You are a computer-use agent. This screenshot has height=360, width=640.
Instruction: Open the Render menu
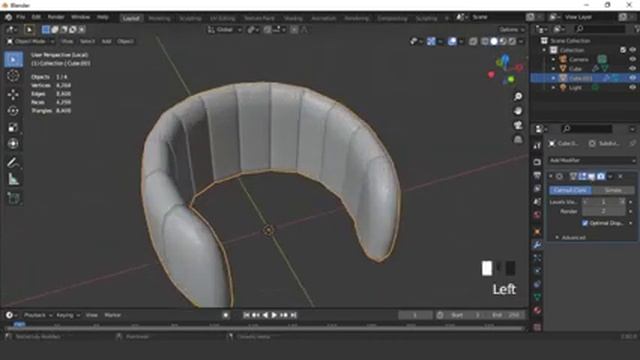pos(56,17)
